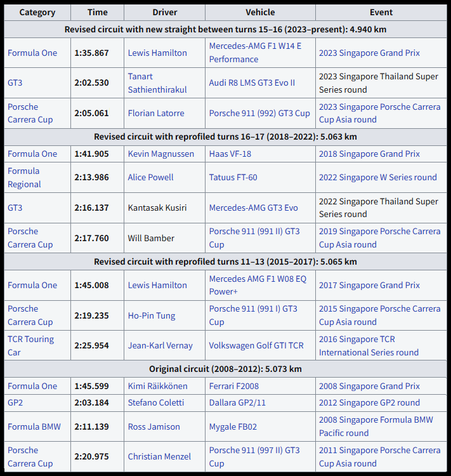Open 2022 Singapore W Series round link

click(x=378, y=177)
